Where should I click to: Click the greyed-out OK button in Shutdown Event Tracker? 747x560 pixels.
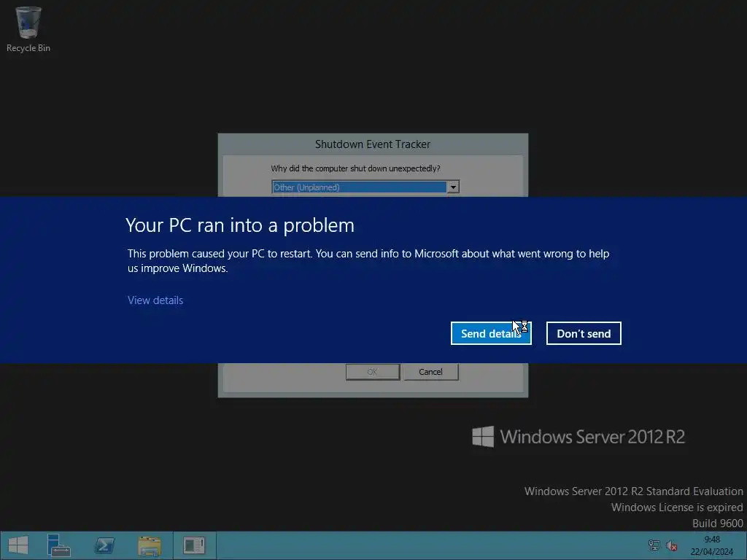pyautogui.click(x=373, y=372)
